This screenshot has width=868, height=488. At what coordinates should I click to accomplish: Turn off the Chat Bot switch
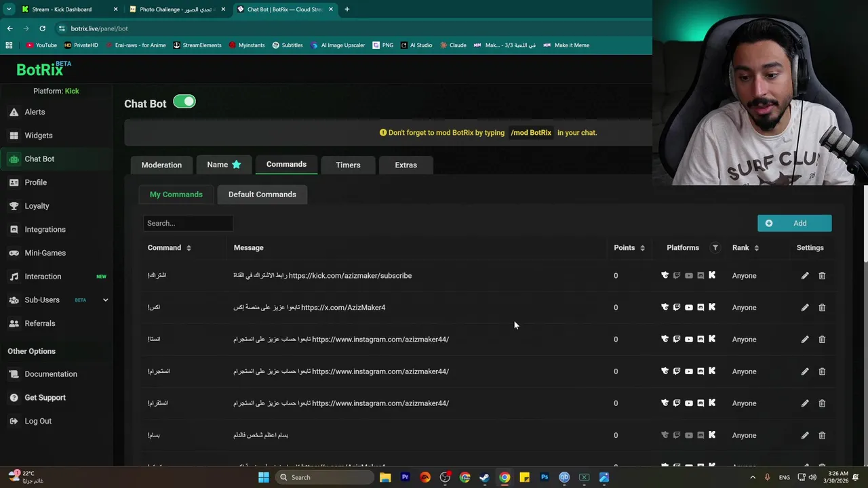(184, 102)
